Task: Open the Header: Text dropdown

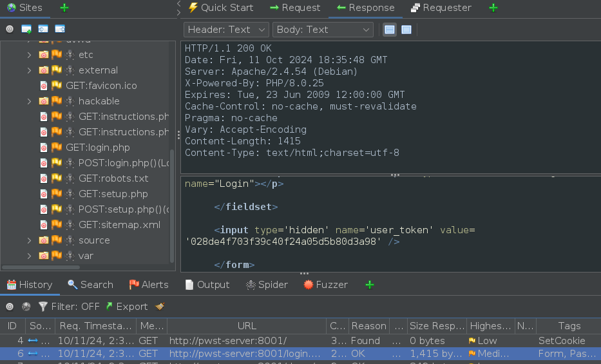Action: (226, 30)
